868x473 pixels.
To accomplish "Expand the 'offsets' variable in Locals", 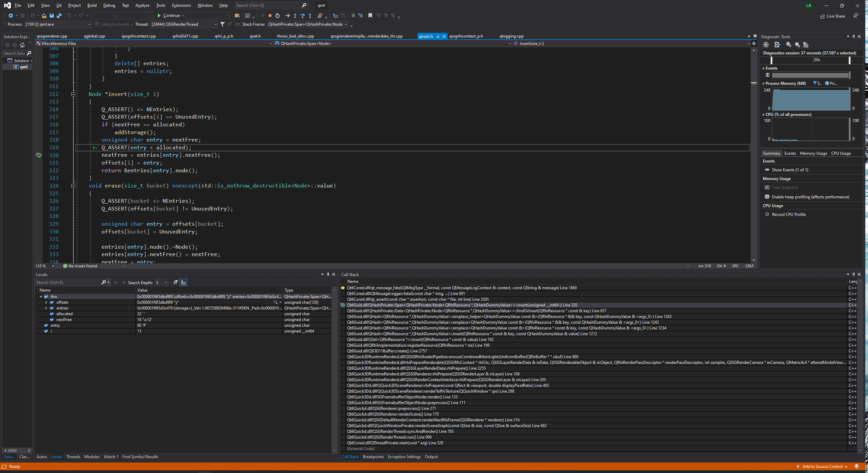I will (46, 302).
